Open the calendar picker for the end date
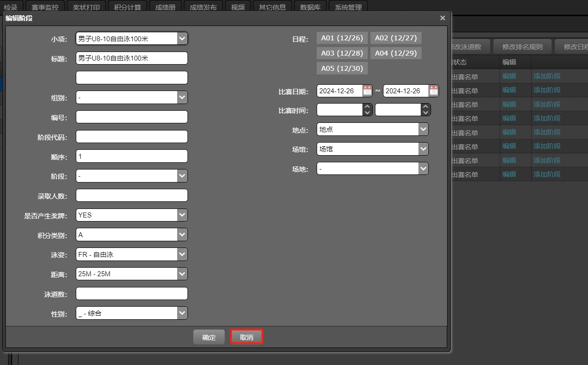 [x=433, y=91]
